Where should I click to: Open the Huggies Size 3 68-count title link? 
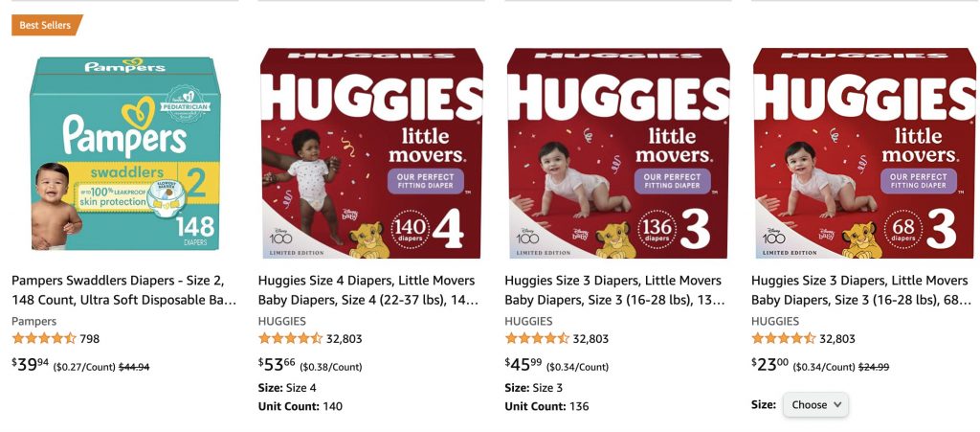(861, 290)
